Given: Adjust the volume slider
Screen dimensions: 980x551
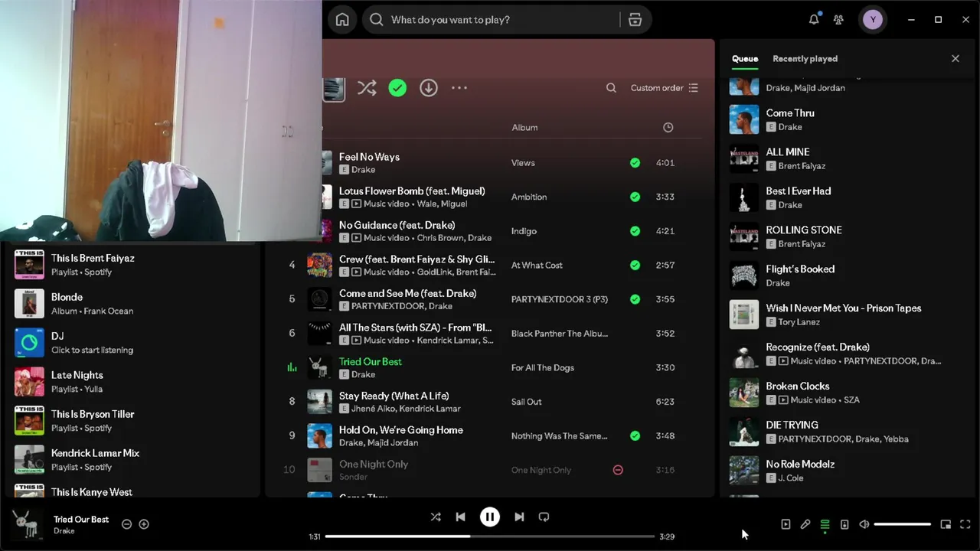Looking at the screenshot, I should click(903, 524).
